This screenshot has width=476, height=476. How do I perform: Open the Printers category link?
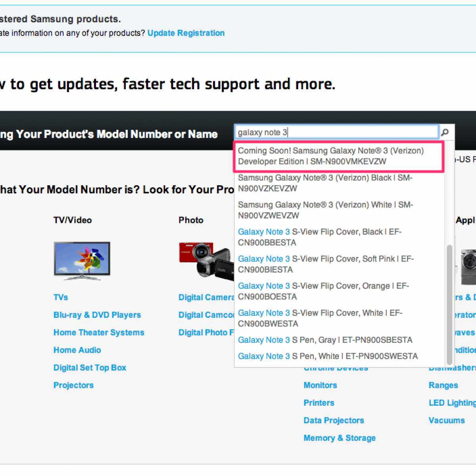point(319,403)
